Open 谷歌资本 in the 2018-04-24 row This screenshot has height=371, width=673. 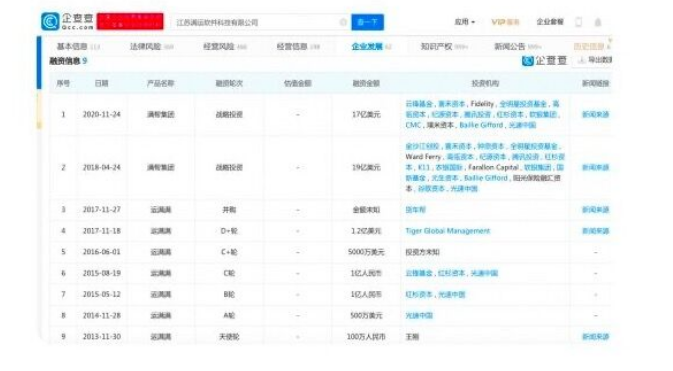[x=431, y=189]
